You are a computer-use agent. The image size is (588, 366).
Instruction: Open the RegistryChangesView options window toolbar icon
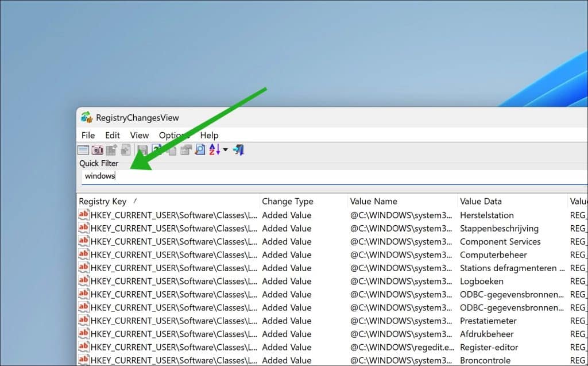[x=83, y=150]
